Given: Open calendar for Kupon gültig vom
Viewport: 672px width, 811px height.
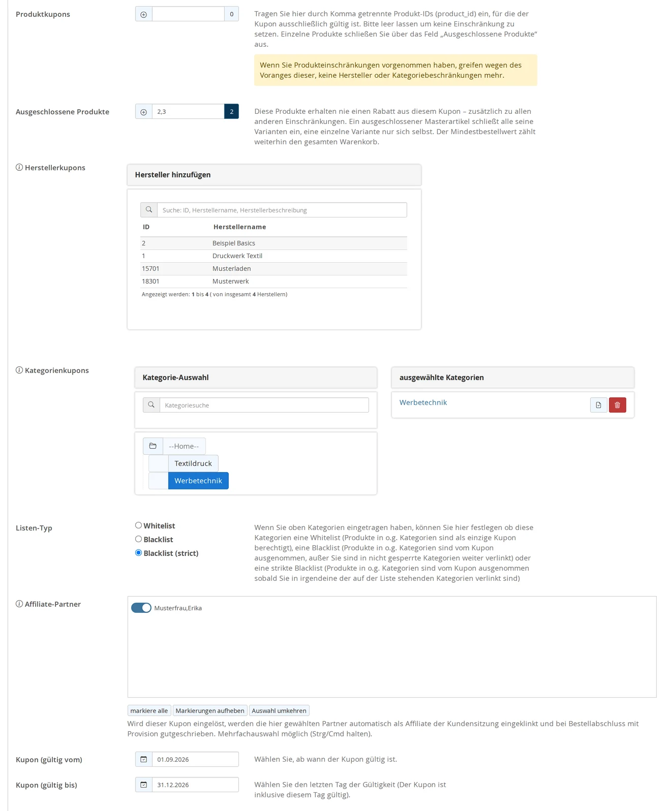Looking at the screenshot, I should (x=144, y=759).
